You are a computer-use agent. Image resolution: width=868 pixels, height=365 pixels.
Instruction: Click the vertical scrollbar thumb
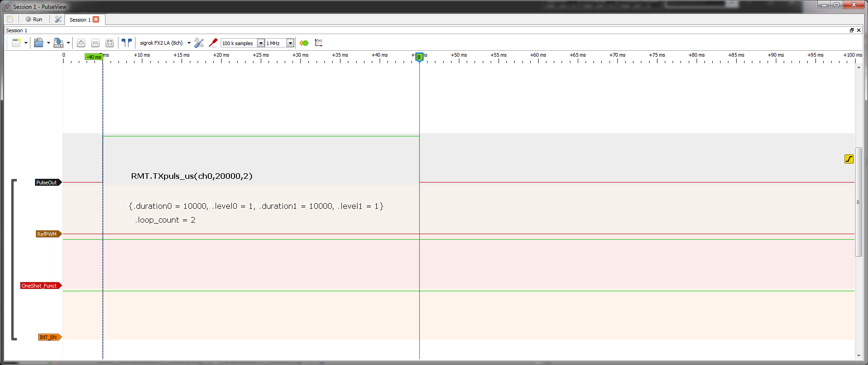[858, 202]
